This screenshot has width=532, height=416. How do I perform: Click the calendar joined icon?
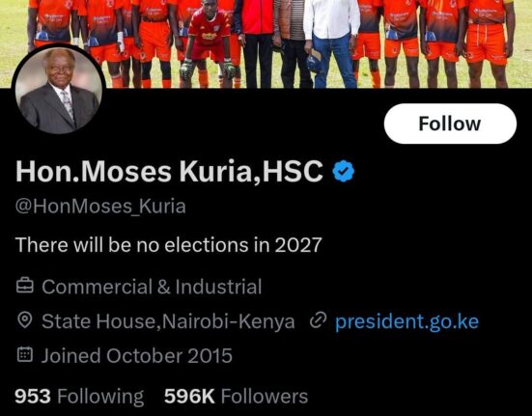coord(25,354)
